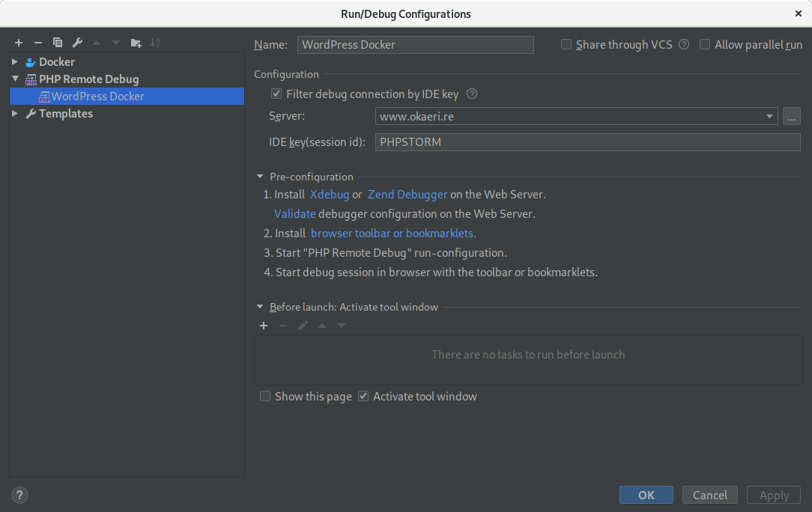This screenshot has height=512, width=812.
Task: Check the Show this page option
Action: (x=265, y=396)
